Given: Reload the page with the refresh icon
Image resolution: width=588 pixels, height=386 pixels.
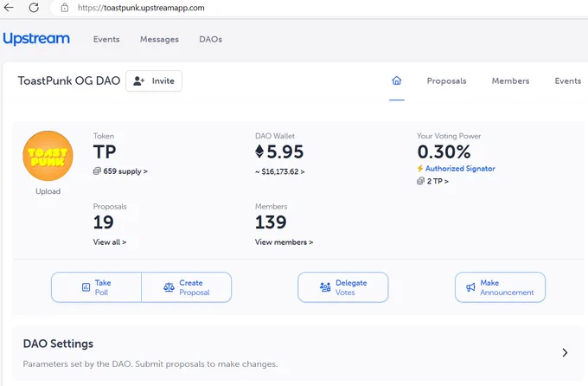Looking at the screenshot, I should click(x=34, y=8).
